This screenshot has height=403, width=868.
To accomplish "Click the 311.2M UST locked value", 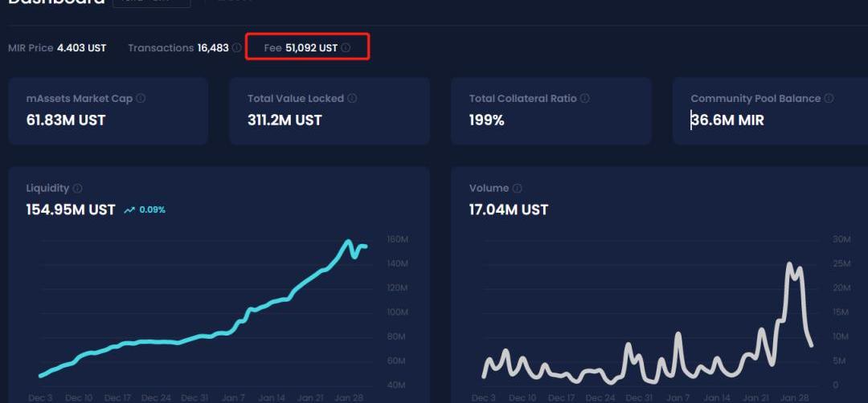I will point(285,120).
